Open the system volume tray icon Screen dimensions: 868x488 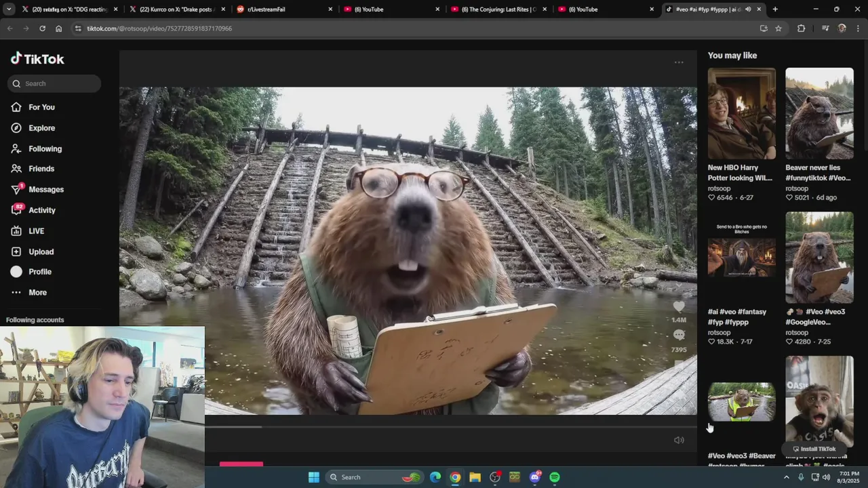826,477
